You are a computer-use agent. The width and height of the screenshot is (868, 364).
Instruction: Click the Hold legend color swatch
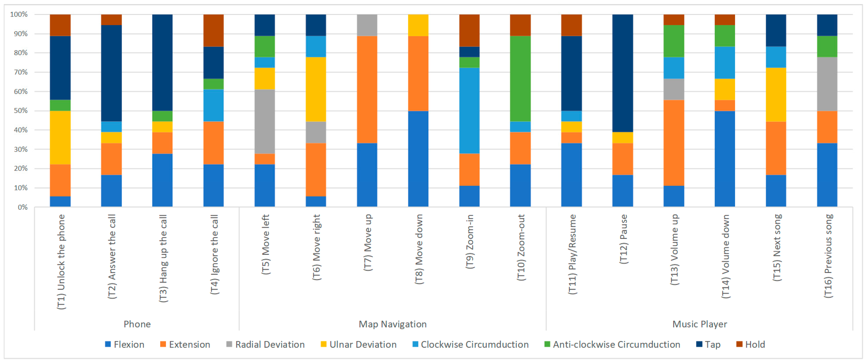point(739,344)
